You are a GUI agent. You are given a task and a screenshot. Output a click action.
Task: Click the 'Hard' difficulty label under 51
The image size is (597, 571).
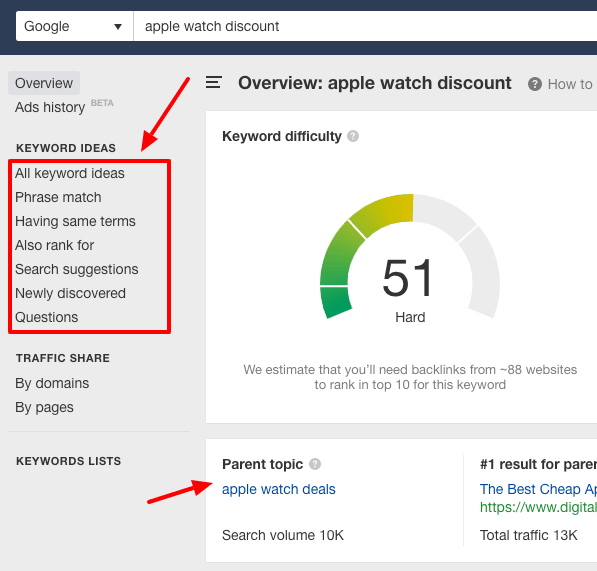coord(410,317)
